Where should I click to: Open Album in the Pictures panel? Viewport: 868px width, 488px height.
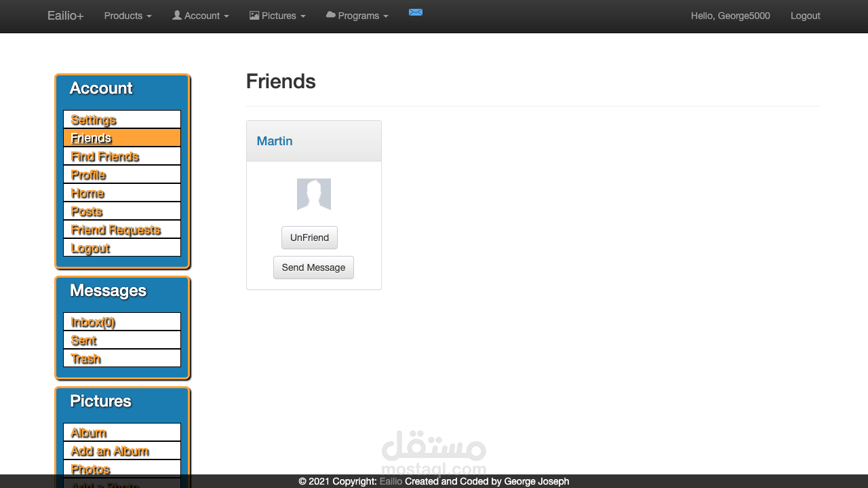tap(122, 432)
